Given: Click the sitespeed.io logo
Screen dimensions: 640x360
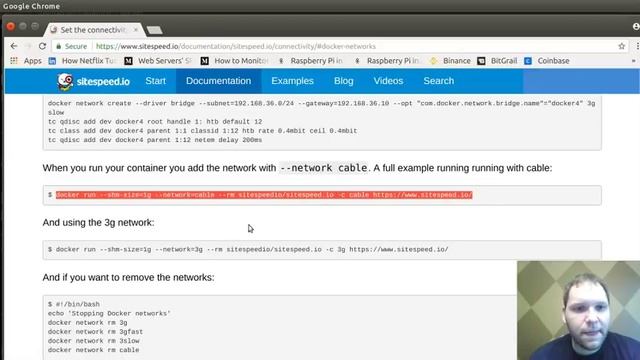Looking at the screenshot, I should pyautogui.click(x=93, y=81).
